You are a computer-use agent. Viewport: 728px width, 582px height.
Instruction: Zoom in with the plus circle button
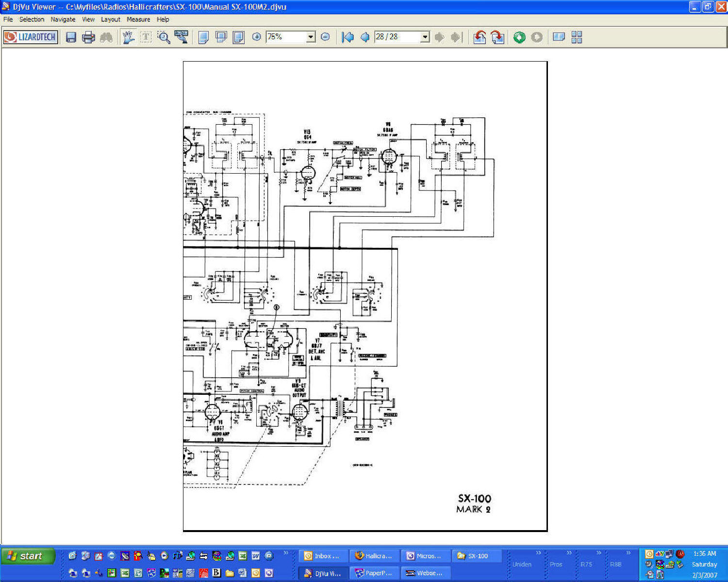[x=257, y=37]
